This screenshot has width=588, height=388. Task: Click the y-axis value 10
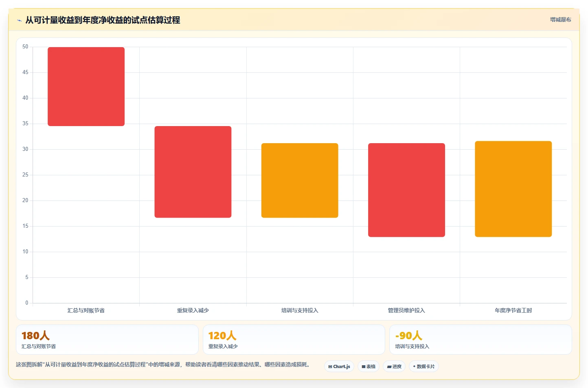click(25, 252)
